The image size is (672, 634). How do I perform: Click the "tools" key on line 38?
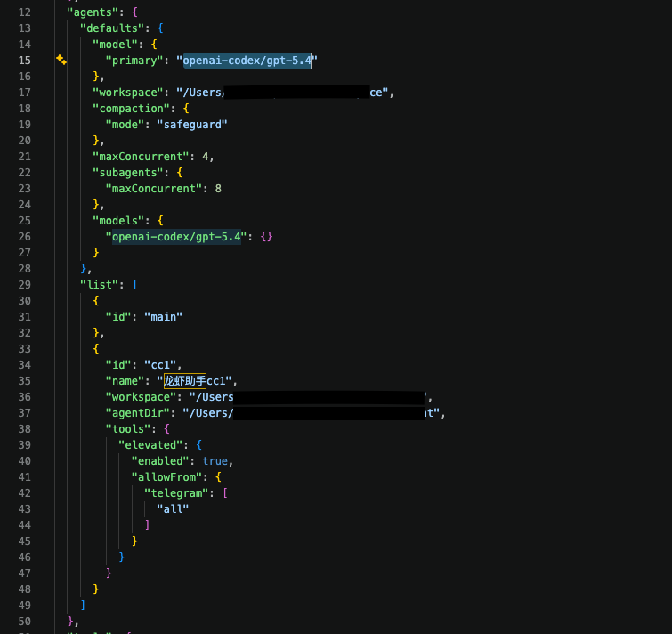128,429
